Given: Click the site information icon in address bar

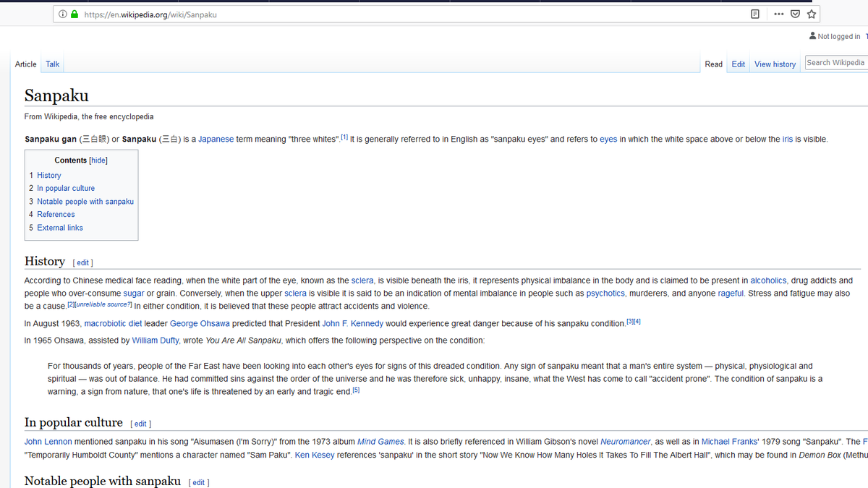Looking at the screenshot, I should coord(63,14).
